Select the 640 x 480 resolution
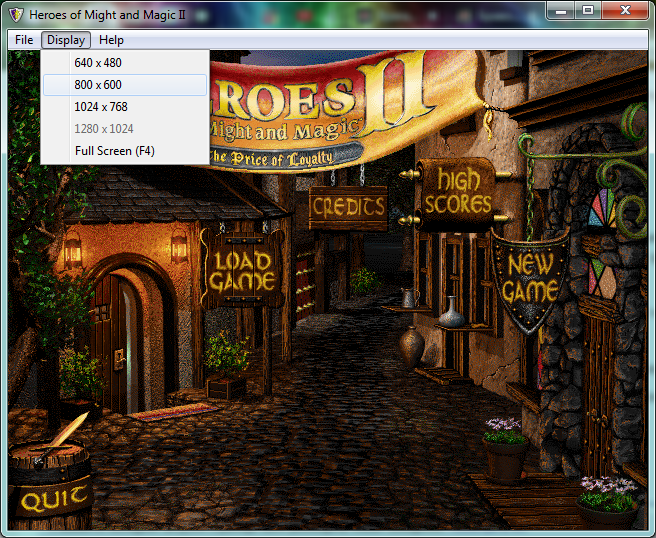The height and width of the screenshot is (538, 656). [125, 63]
